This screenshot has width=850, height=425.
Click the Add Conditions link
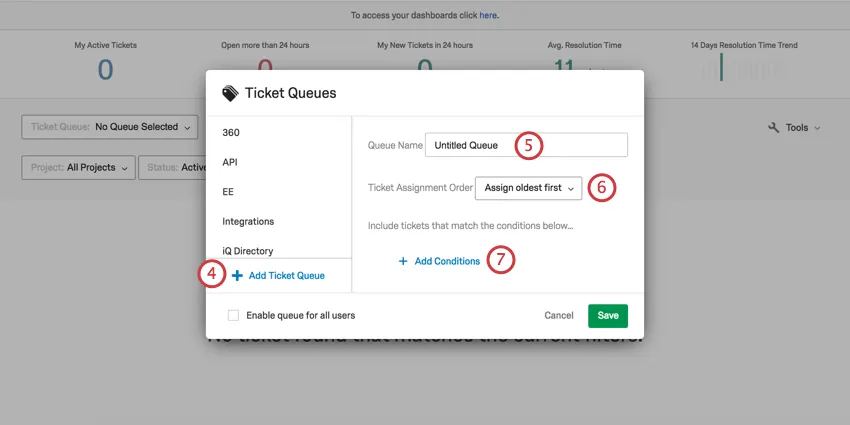point(447,261)
